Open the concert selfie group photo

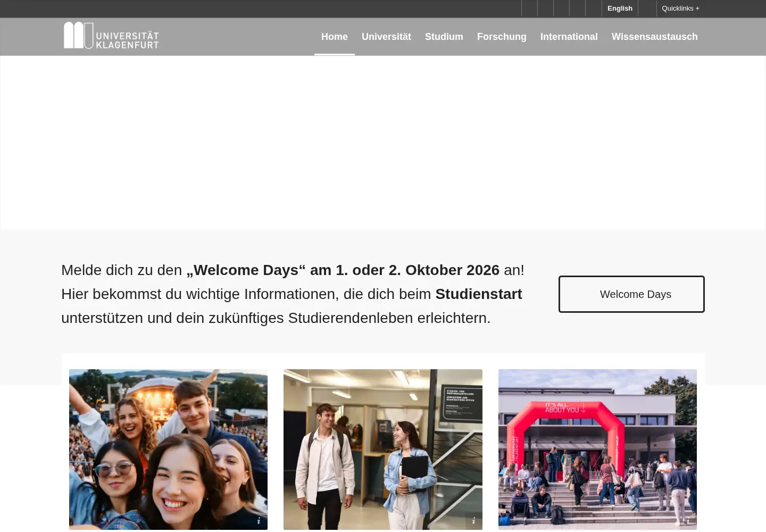click(x=168, y=450)
